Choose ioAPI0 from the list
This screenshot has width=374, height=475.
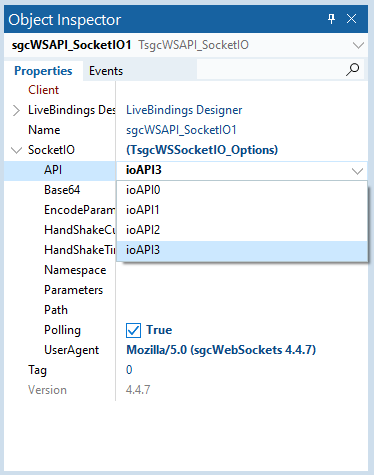coord(242,190)
